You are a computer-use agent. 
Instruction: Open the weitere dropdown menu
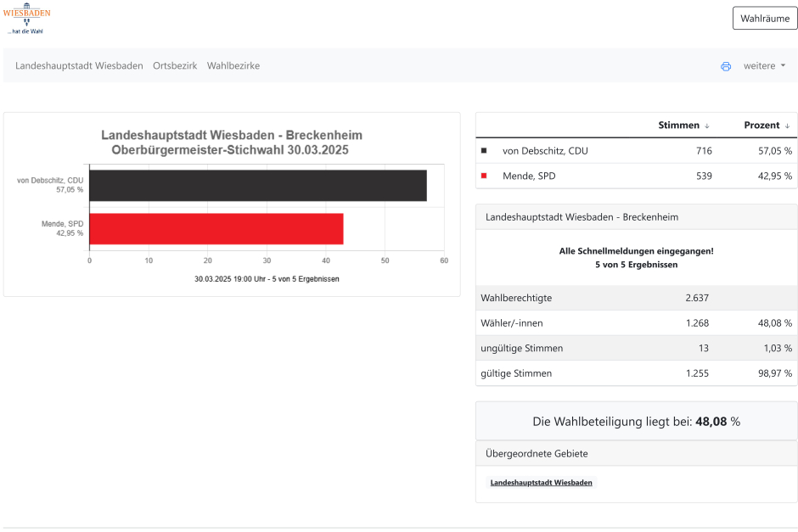pyautogui.click(x=764, y=65)
